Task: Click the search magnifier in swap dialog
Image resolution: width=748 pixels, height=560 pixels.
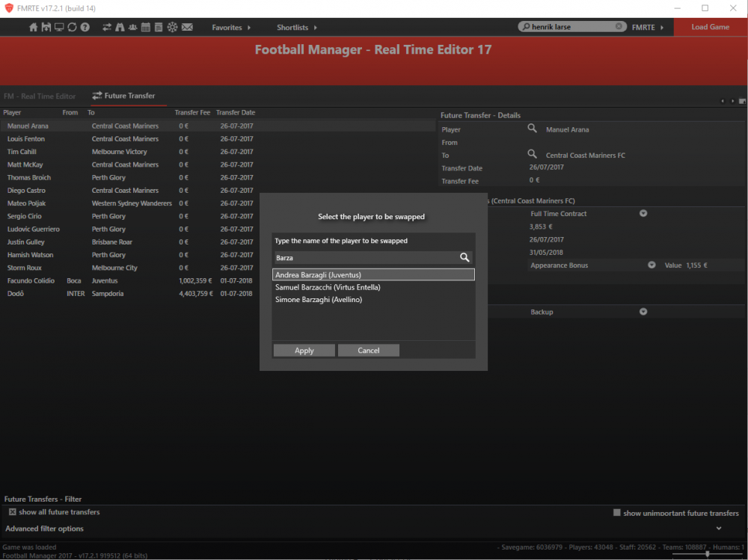Action: (x=465, y=258)
